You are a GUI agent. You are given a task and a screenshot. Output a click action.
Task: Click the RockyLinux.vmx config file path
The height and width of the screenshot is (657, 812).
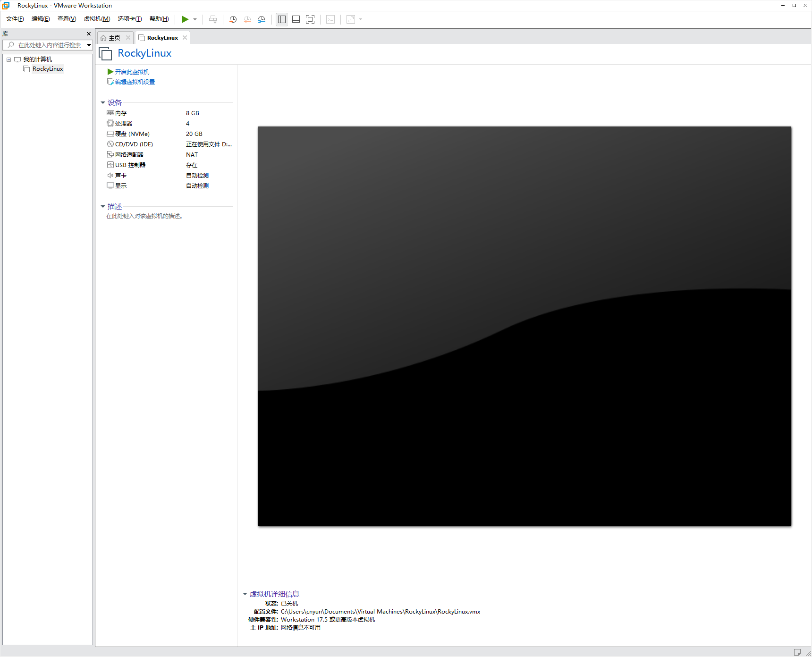[381, 612]
